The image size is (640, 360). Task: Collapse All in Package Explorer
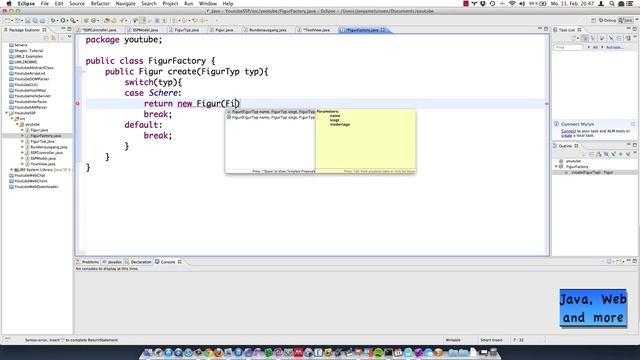pyautogui.click(x=46, y=38)
